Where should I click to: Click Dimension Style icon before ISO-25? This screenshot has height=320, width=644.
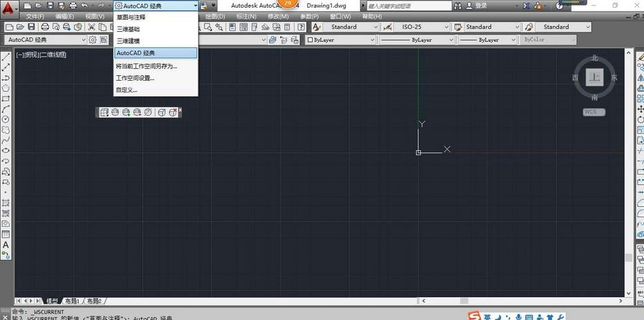point(387,27)
